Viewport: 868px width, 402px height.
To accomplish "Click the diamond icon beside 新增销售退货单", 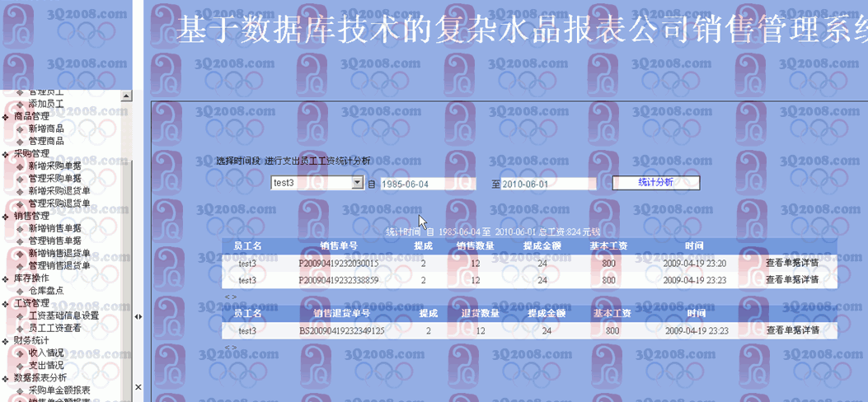I will click(21, 254).
